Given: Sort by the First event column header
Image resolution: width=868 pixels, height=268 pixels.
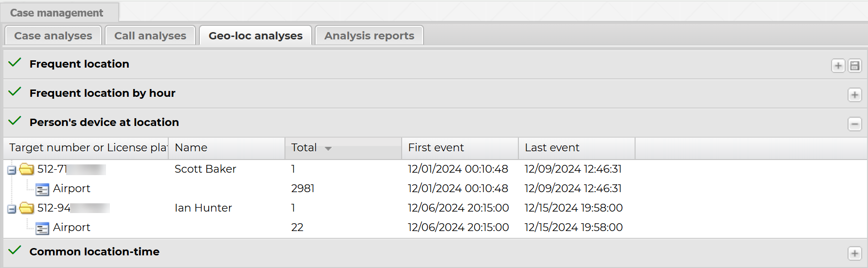Looking at the screenshot, I should coord(436,148).
